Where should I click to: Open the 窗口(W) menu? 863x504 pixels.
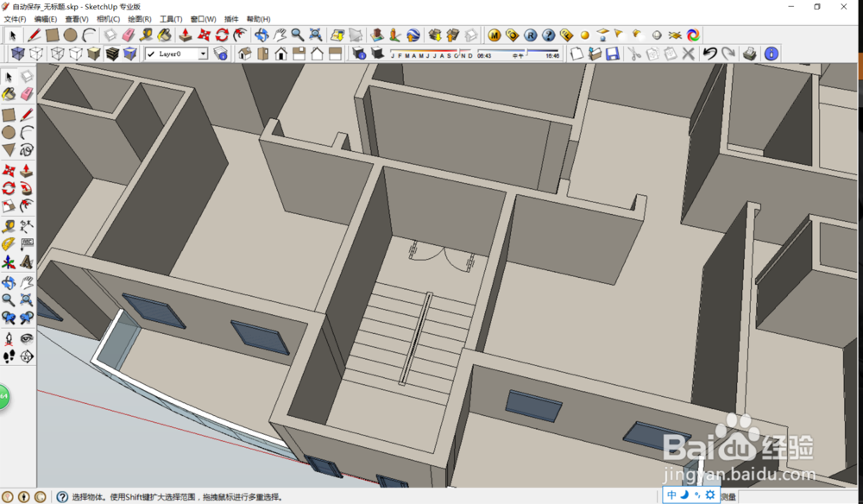[x=203, y=19]
